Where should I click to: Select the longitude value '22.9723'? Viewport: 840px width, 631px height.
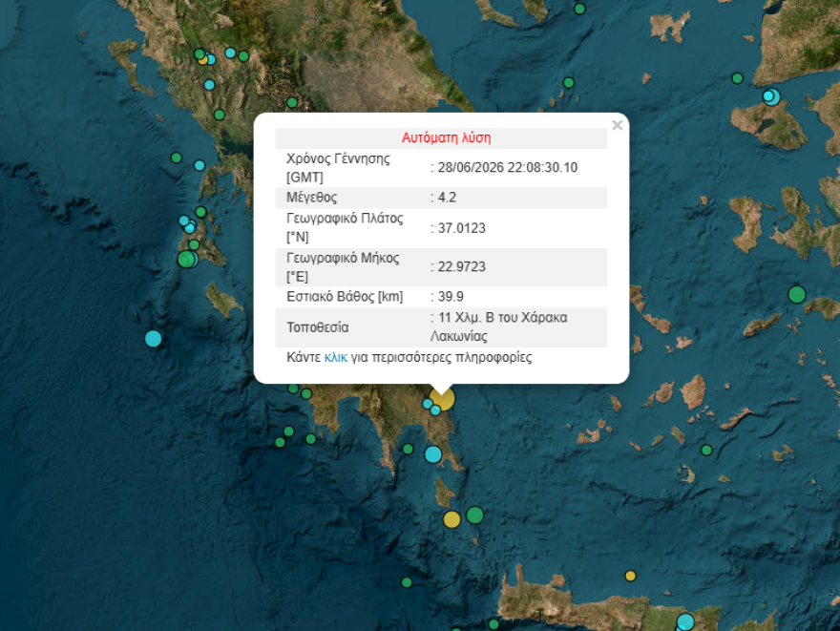[461, 266]
